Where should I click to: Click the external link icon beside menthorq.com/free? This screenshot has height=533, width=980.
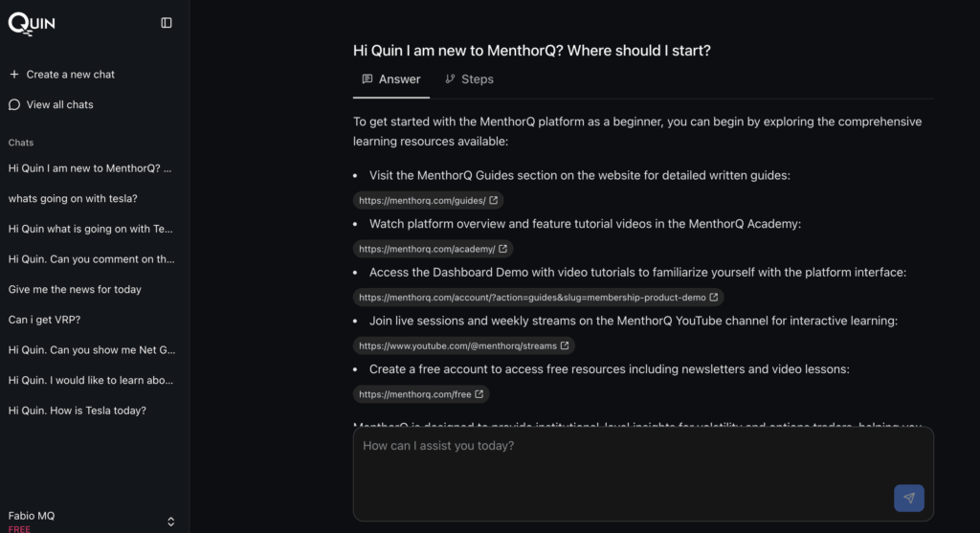click(x=479, y=394)
